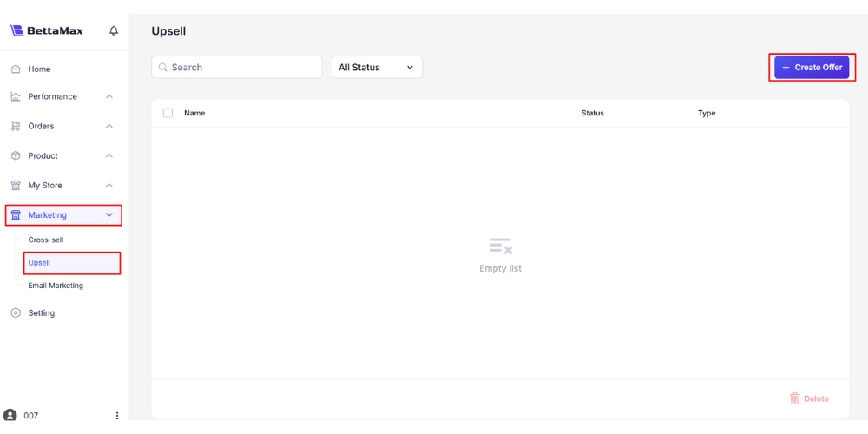This screenshot has width=868, height=434.
Task: Click the 007 username text
Action: pos(31,415)
